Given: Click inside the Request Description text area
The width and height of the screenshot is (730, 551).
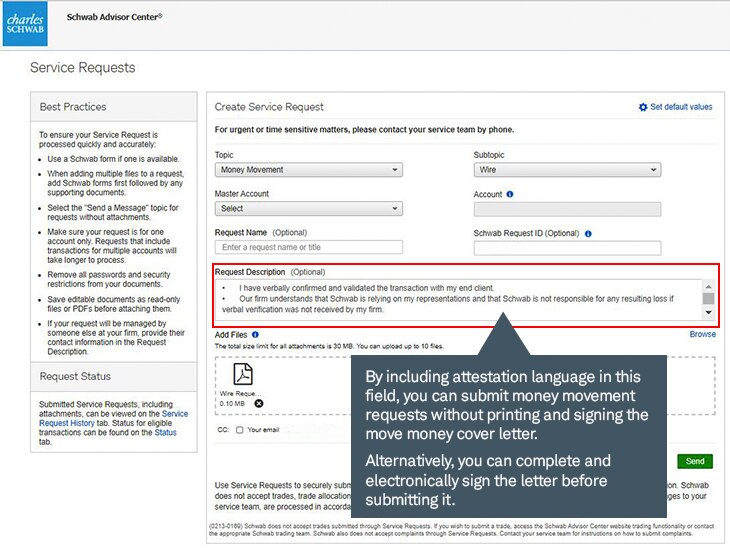Looking at the screenshot, I should point(458,299).
